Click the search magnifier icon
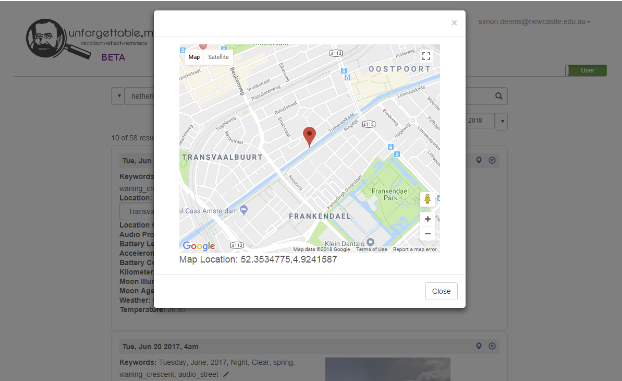The width and height of the screenshot is (622, 381). (499, 96)
